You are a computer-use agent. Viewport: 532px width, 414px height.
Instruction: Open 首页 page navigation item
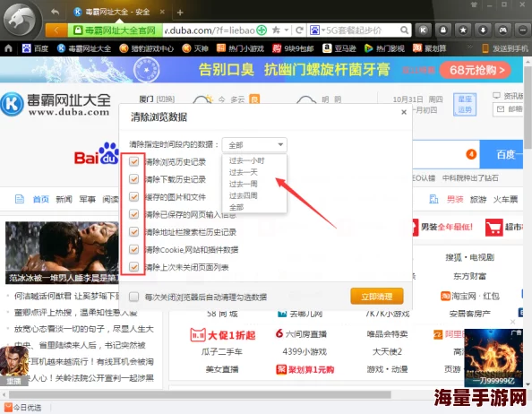(40, 199)
